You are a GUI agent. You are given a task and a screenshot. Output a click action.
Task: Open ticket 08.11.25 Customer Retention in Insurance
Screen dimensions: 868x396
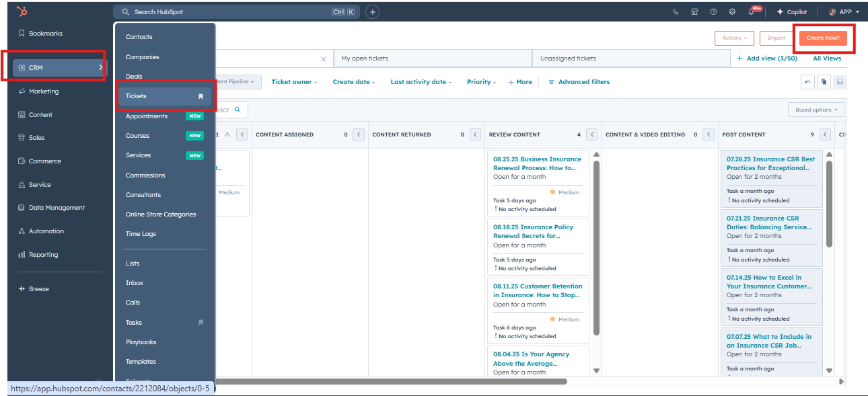coord(538,290)
